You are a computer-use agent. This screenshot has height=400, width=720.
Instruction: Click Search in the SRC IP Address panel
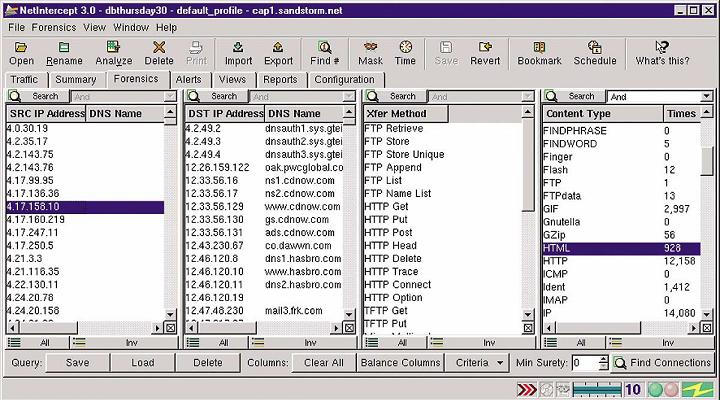[x=38, y=96]
